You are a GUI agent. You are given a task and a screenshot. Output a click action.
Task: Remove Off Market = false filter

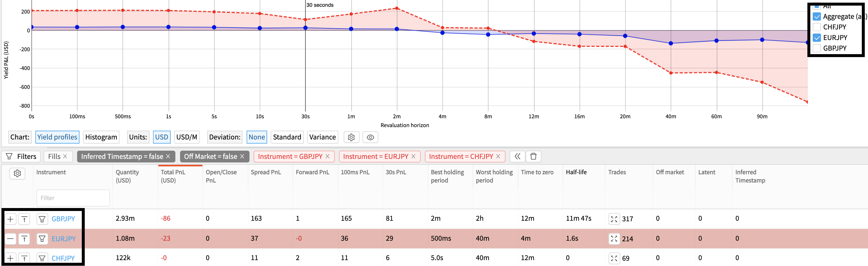pos(242,157)
